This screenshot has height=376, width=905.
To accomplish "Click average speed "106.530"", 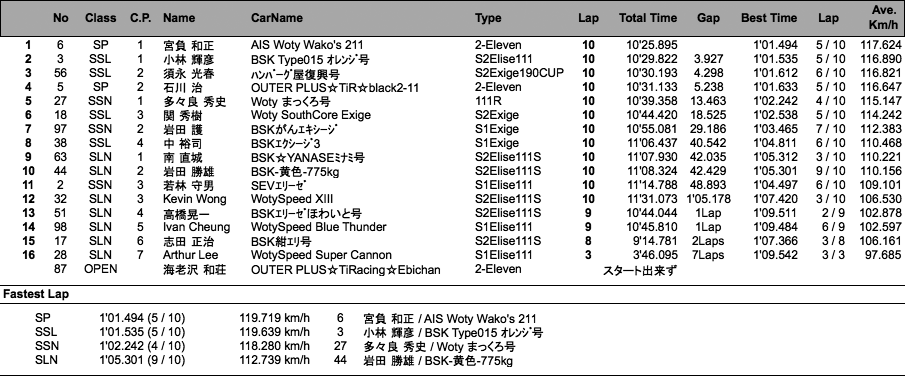I will (881, 199).
